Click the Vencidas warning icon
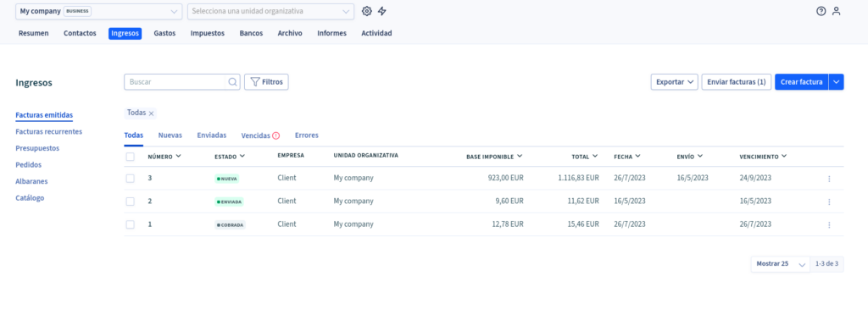 pyautogui.click(x=276, y=135)
